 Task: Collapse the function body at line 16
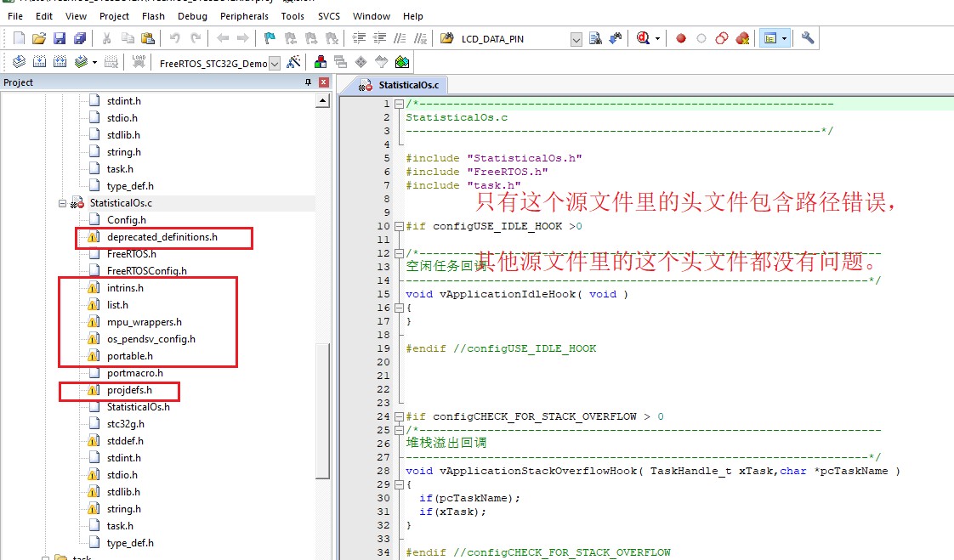point(399,308)
